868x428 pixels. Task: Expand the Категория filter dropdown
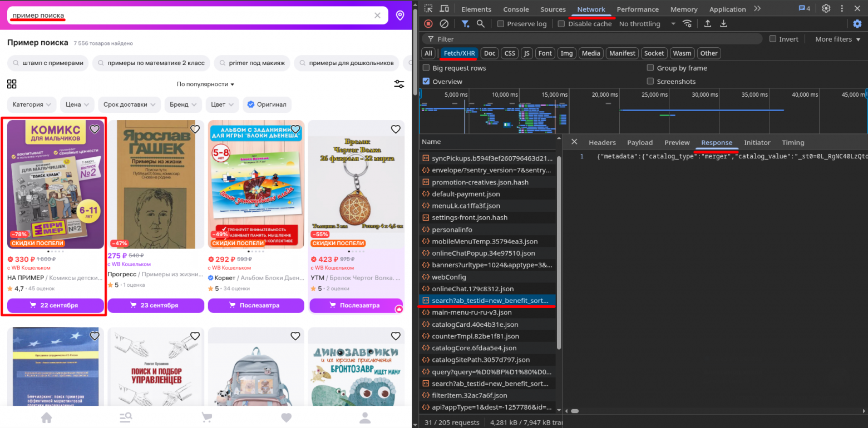[32, 104]
